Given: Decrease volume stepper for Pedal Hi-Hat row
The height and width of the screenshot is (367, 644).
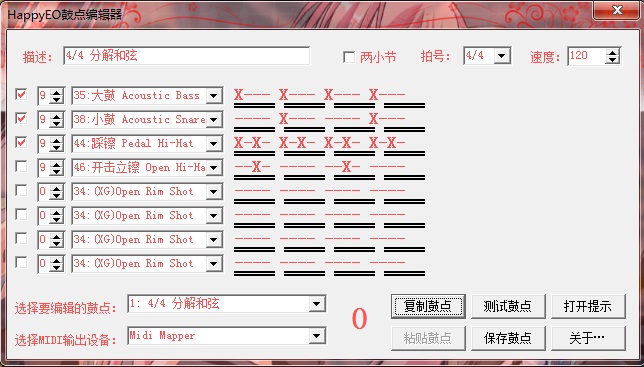Looking at the screenshot, I should tap(57, 147).
